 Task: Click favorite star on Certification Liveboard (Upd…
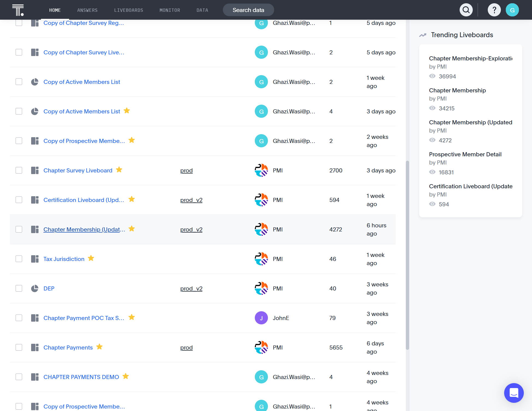pos(132,199)
